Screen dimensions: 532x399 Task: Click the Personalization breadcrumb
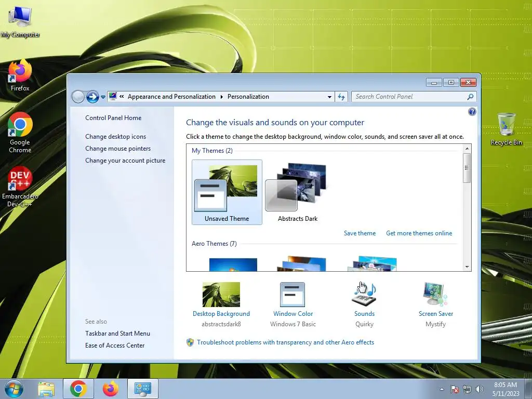[248, 97]
